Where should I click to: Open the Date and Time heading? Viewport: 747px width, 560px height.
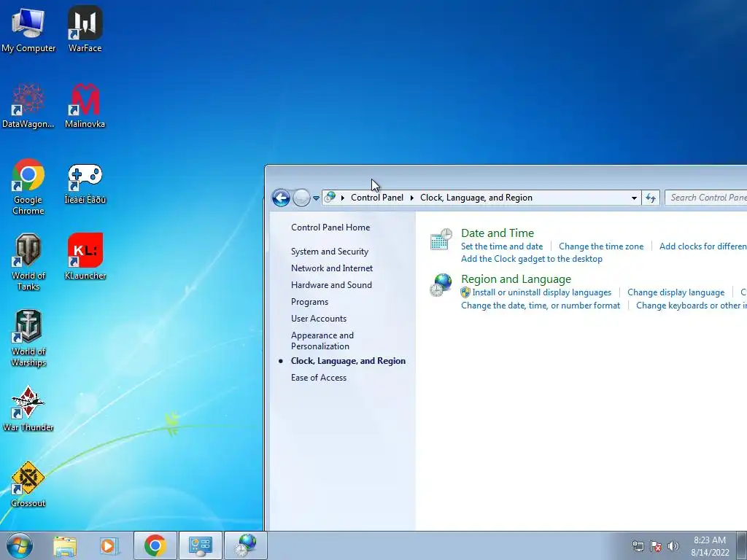point(498,233)
